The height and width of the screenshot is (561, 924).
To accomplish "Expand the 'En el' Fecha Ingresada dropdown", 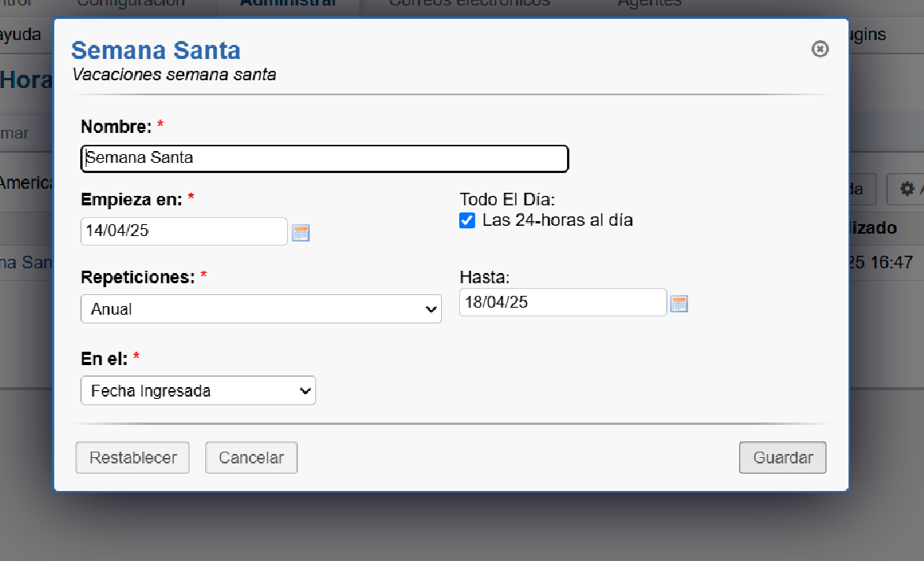I will 198,391.
